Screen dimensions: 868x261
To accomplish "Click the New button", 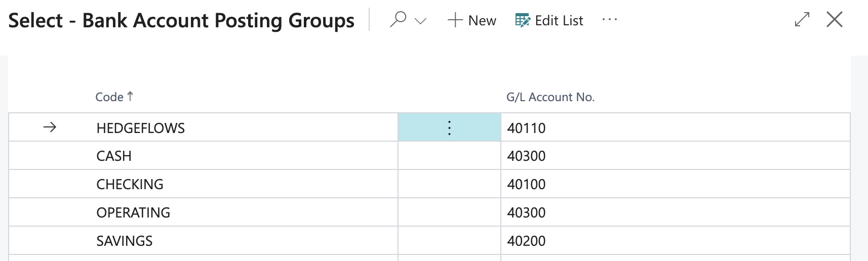I will click(472, 21).
